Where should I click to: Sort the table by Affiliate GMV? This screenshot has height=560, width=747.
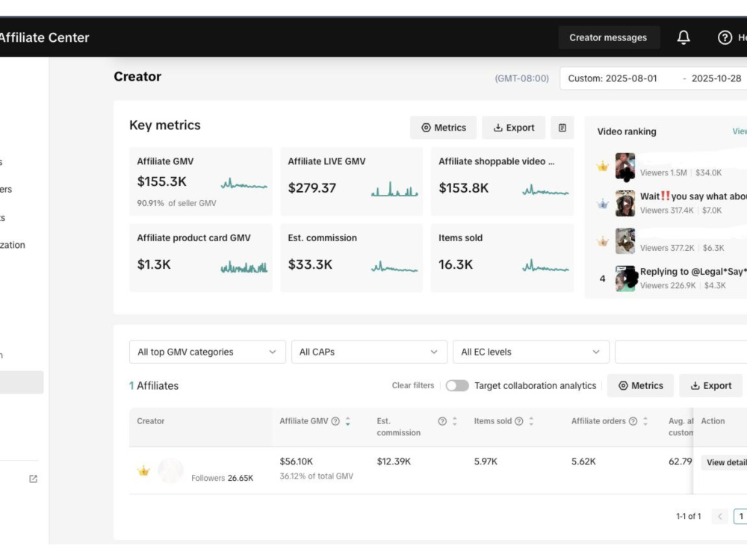[348, 421]
